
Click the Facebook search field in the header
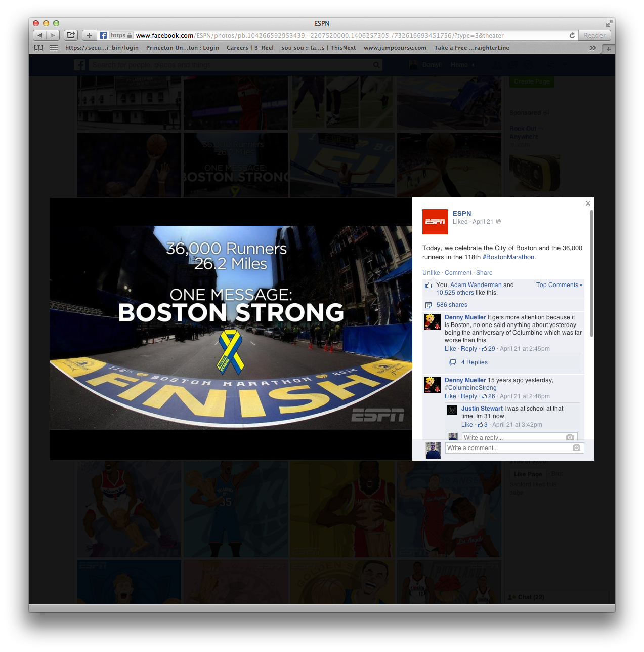click(x=236, y=65)
